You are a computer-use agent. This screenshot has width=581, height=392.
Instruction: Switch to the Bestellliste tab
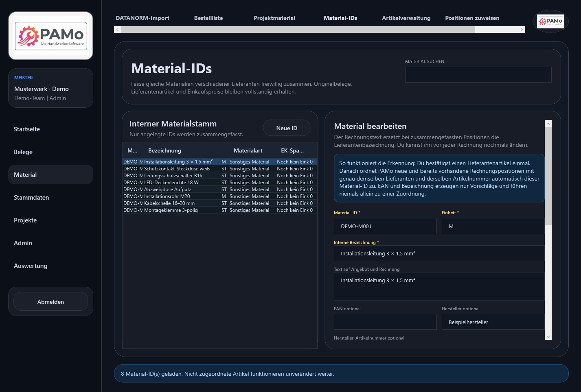208,18
